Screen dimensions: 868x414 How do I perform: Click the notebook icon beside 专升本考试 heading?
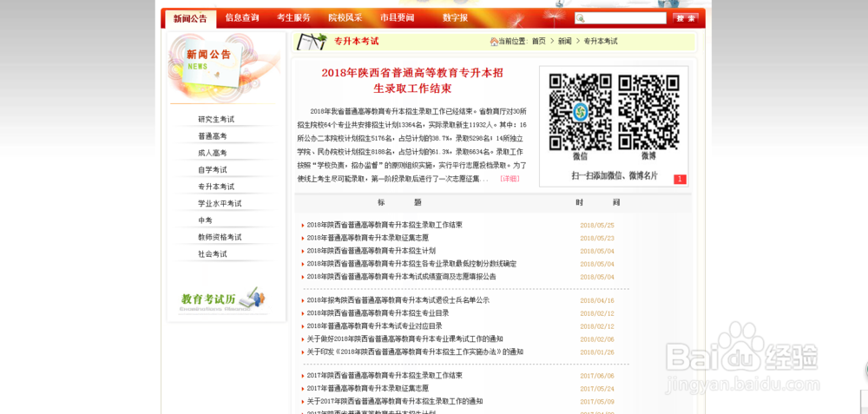(312, 42)
